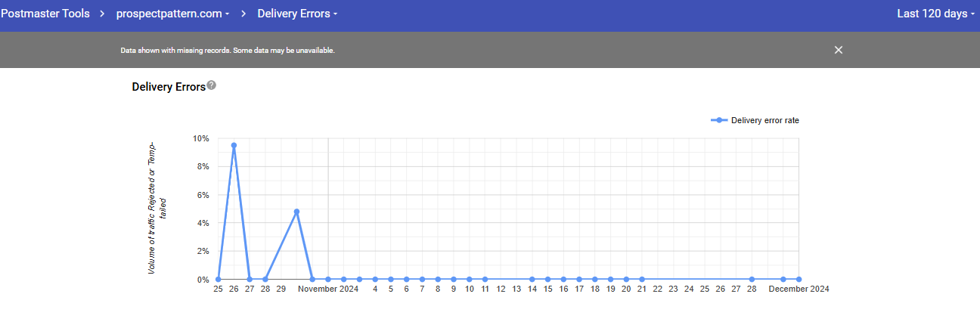
Task: Click the data point for the 25th
Action: tap(218, 280)
